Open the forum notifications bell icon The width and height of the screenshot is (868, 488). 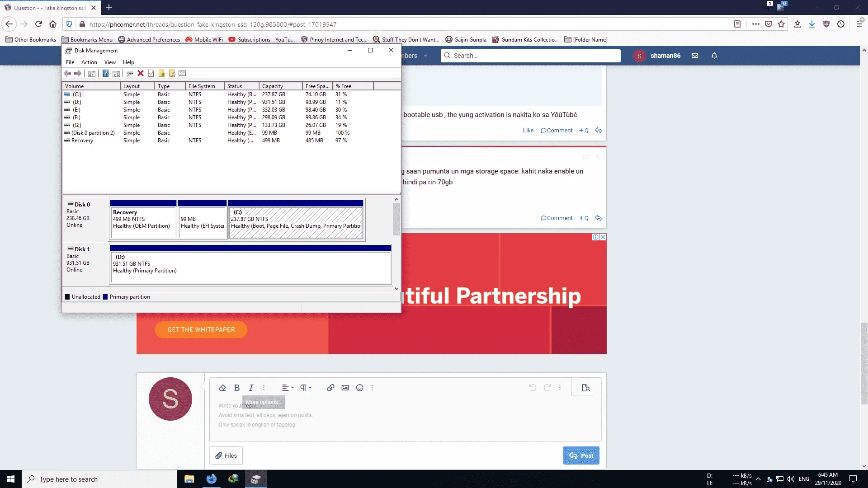click(x=714, y=56)
